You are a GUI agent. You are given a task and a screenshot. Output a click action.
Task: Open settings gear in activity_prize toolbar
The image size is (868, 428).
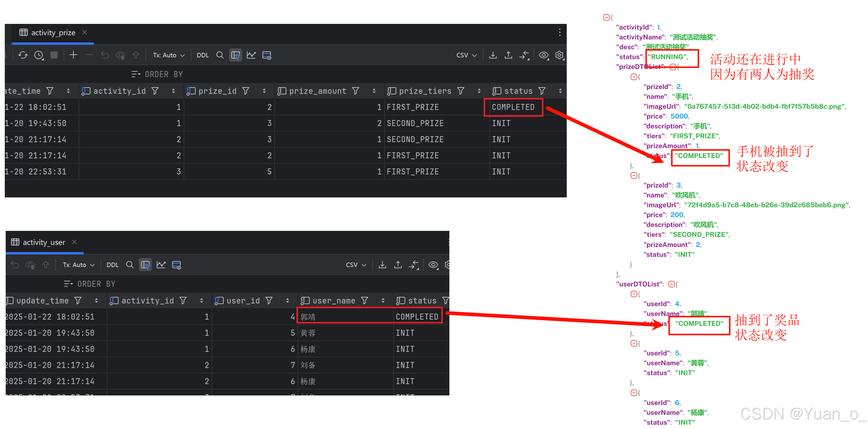pos(559,55)
